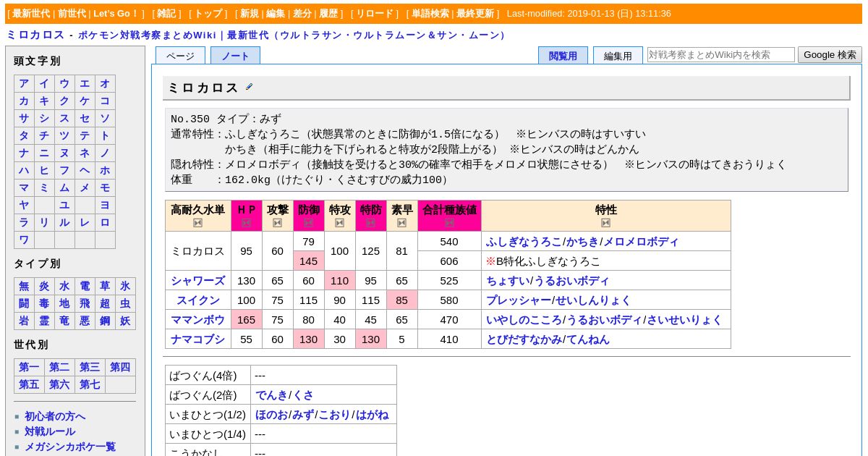Select the 編集用 tab
This screenshot has height=456, width=868.
click(618, 56)
